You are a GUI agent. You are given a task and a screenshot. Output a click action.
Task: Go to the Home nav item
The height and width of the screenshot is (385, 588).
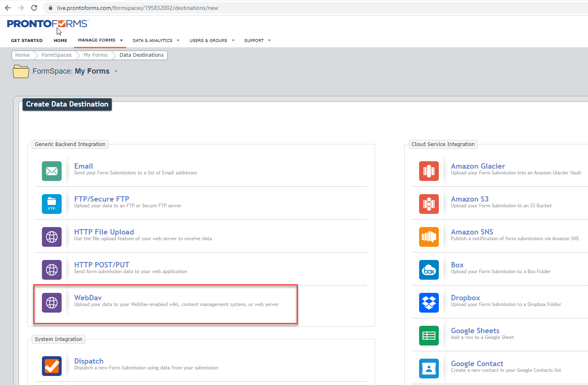(60, 41)
